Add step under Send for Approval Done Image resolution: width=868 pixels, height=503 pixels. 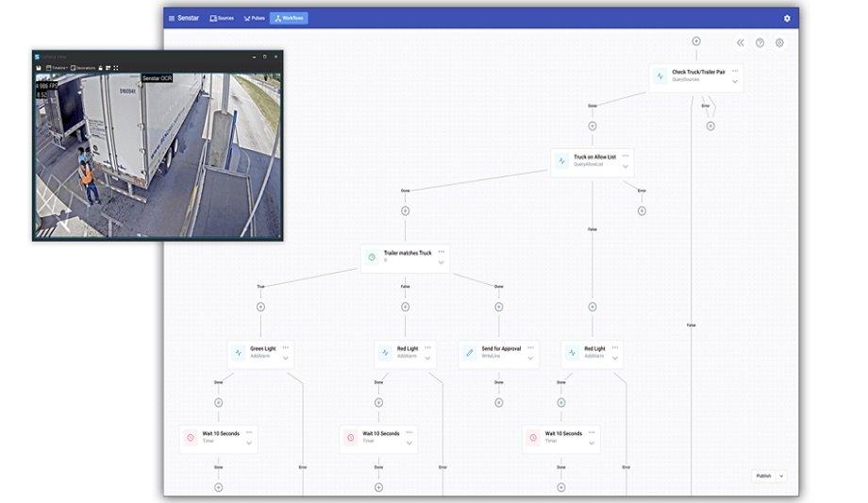coord(499,403)
